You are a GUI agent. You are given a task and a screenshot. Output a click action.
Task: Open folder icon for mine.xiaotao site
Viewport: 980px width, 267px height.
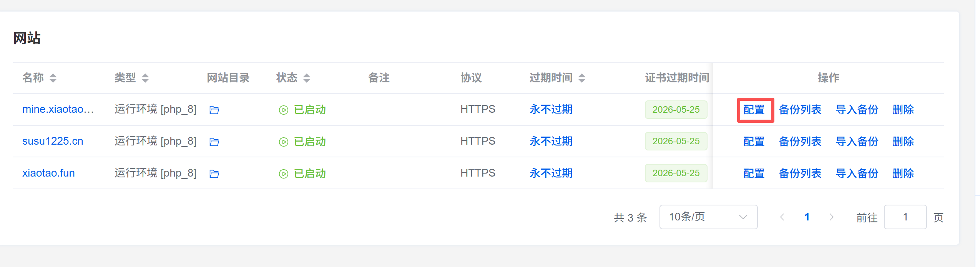pyautogui.click(x=214, y=110)
